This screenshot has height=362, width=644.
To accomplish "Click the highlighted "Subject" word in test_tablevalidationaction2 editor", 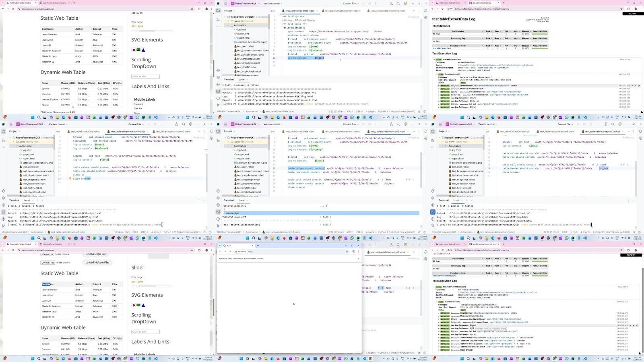I will pos(603,168).
